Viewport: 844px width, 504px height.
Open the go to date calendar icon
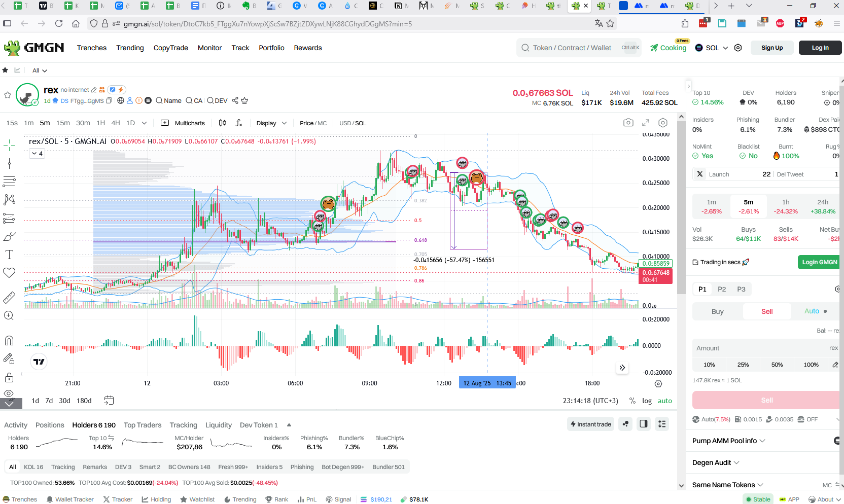[109, 401]
